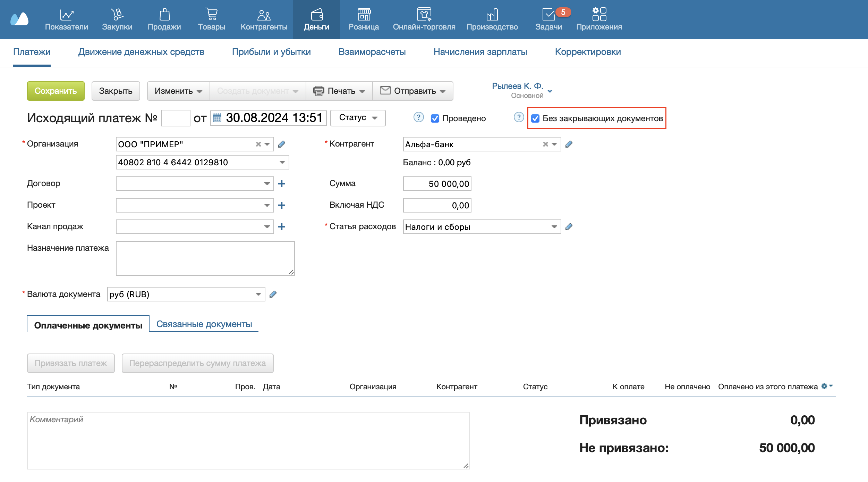The height and width of the screenshot is (482, 868).
Task: Click the Назначение платежа text area
Action: click(x=205, y=258)
